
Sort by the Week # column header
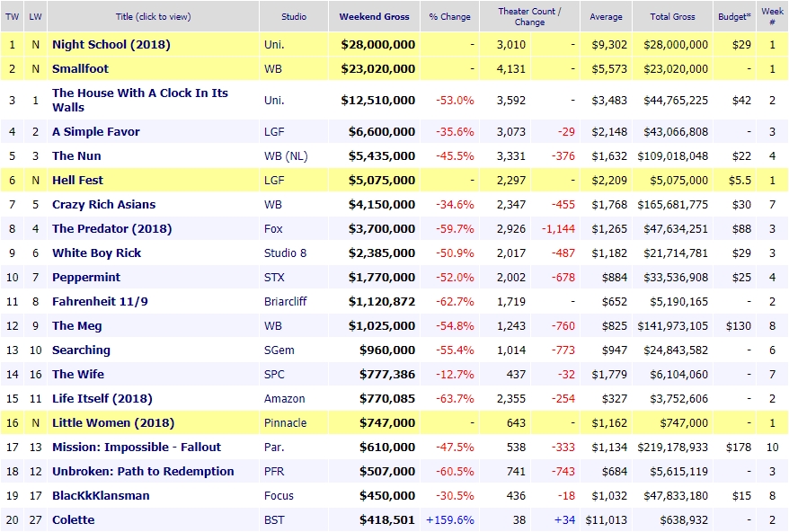772,16
